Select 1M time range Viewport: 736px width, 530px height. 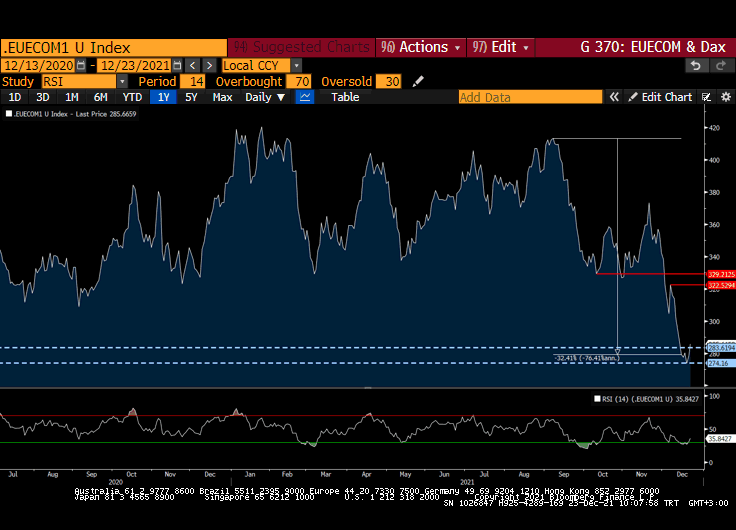(x=71, y=97)
